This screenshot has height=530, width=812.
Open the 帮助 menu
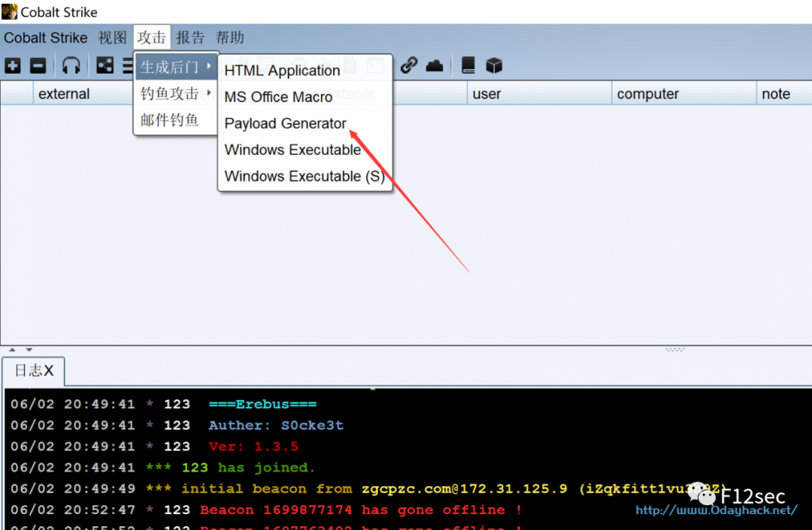[230, 38]
